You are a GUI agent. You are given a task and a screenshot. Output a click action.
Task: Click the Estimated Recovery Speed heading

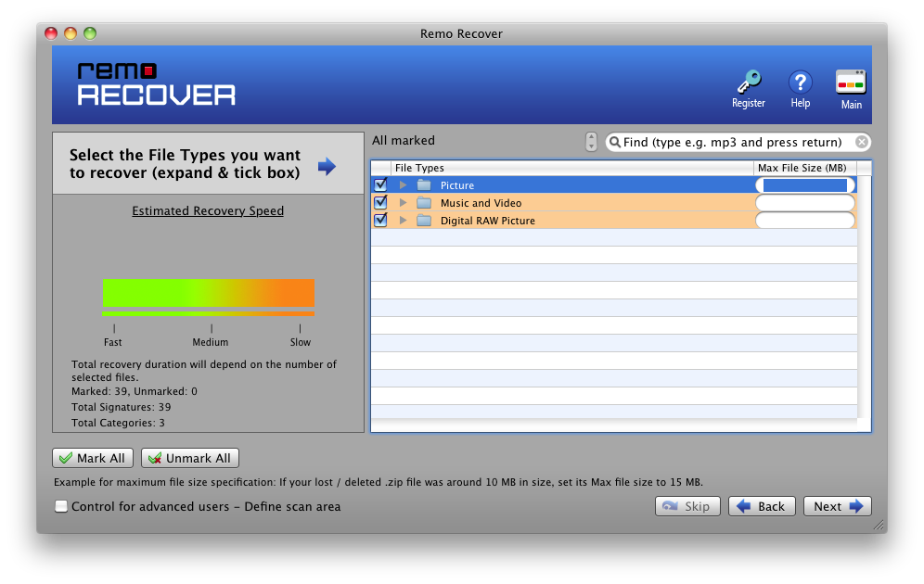208,210
